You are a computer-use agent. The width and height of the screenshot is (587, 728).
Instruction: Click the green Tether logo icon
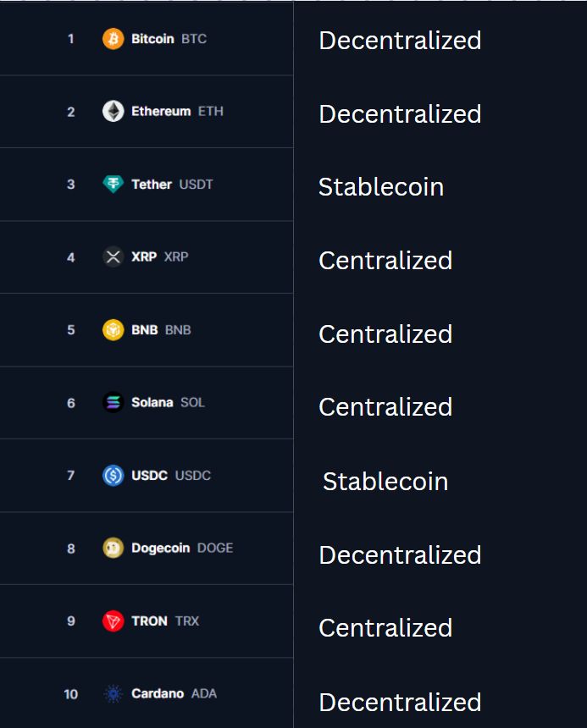[113, 185]
